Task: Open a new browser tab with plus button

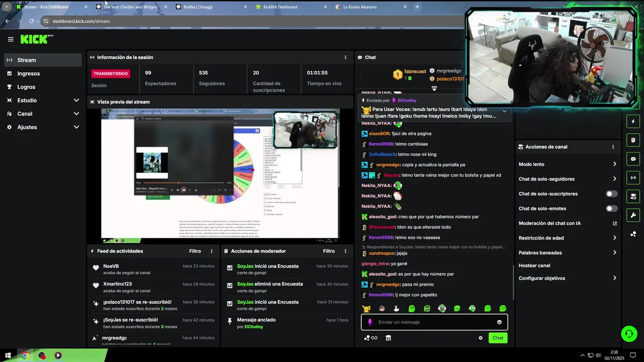Action: tap(417, 7)
